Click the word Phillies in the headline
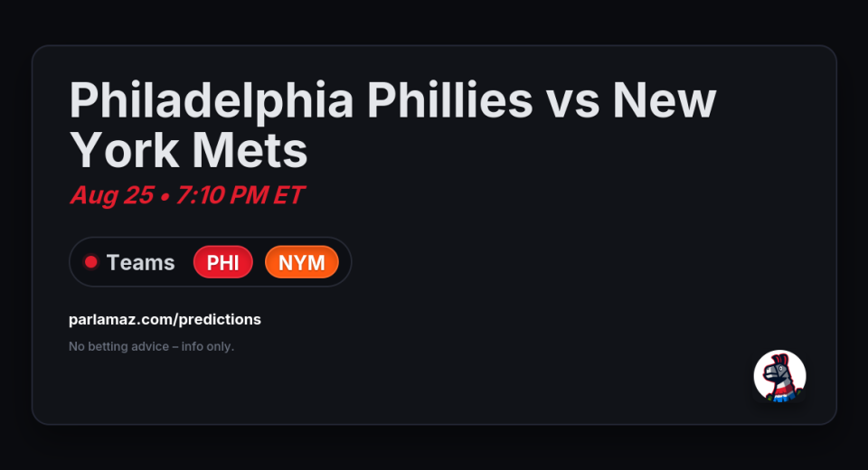The height and width of the screenshot is (470, 868). pyautogui.click(x=449, y=100)
